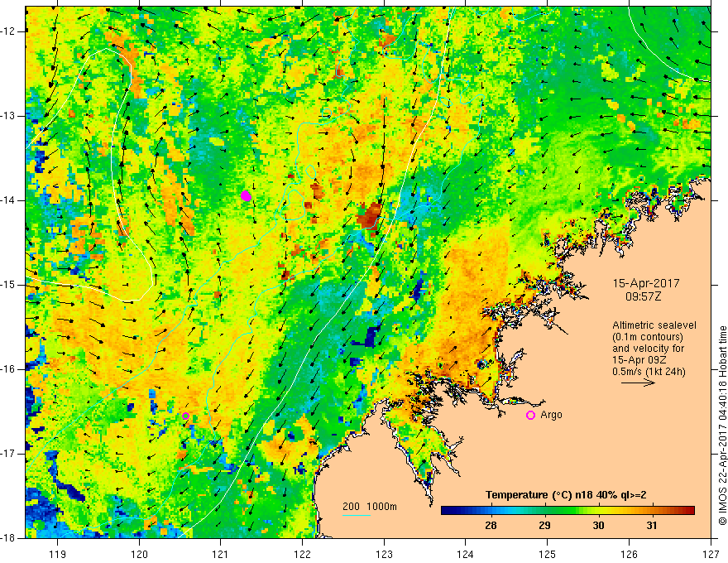Viewport: 728px width, 563px height.
Task: Click the longitude axis label '120'
Action: click(x=139, y=554)
